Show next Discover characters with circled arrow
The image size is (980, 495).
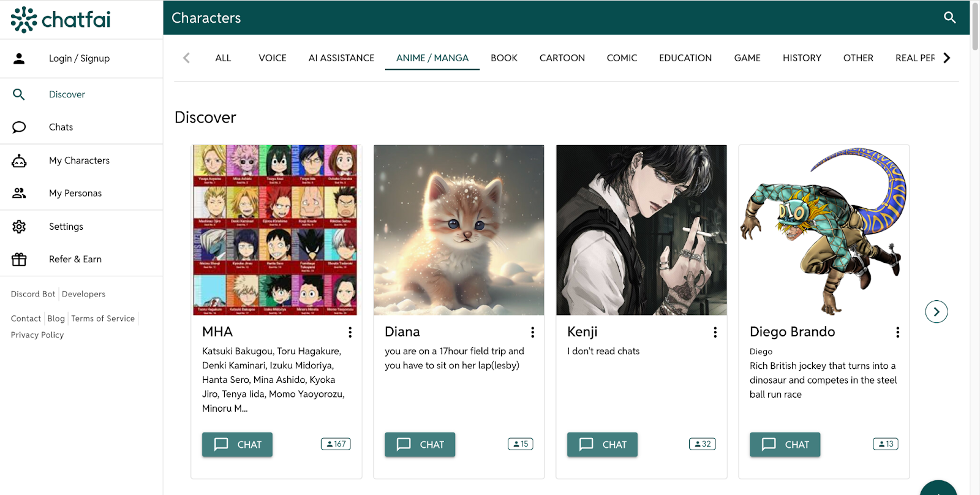click(936, 312)
